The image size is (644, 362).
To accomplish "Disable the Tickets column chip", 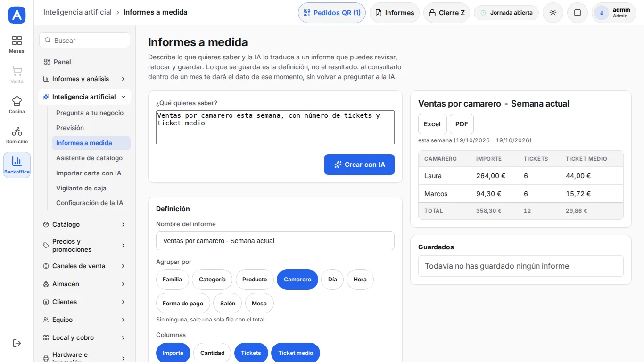I will pos(251,353).
